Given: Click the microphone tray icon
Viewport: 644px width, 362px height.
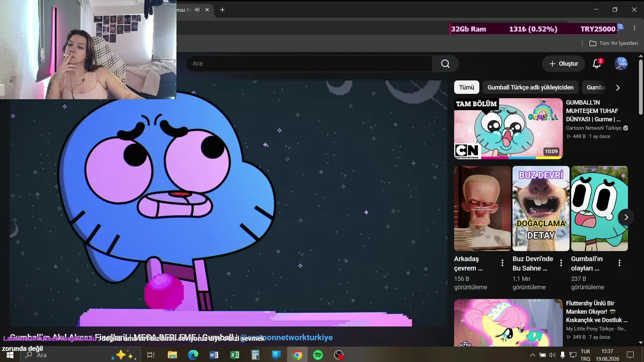Looking at the screenshot, I should pyautogui.click(x=562, y=355).
